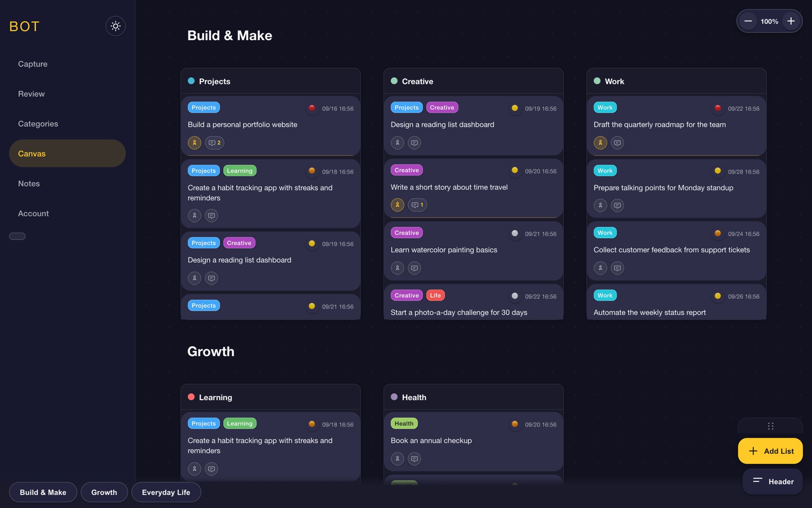
Task: Click the red priority dot on the portfolio card
Action: [312, 108]
